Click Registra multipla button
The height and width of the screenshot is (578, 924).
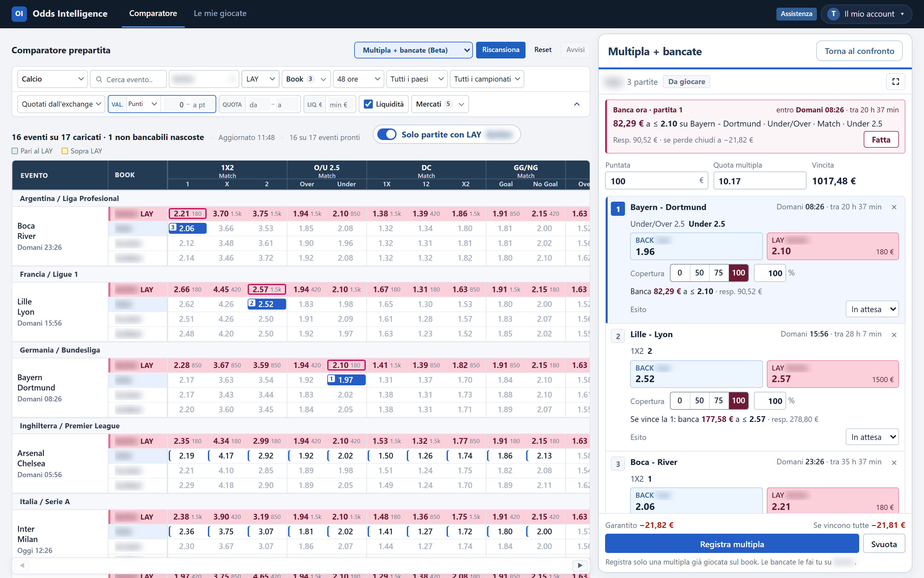(732, 544)
